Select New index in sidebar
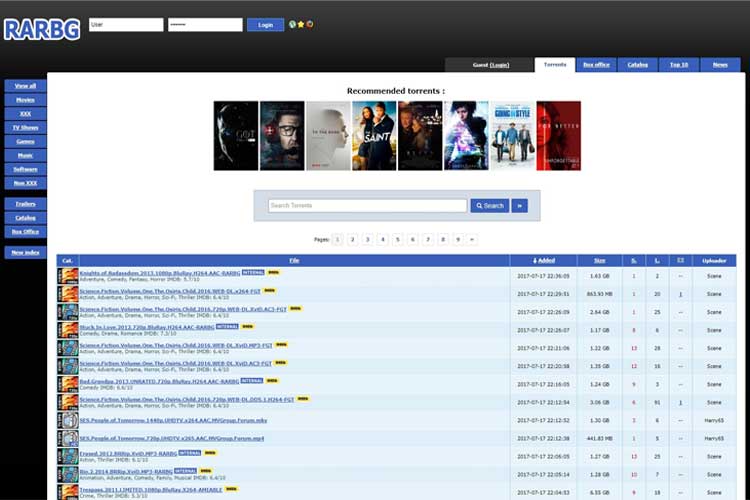Viewport: 750px width, 500px height. tap(25, 252)
